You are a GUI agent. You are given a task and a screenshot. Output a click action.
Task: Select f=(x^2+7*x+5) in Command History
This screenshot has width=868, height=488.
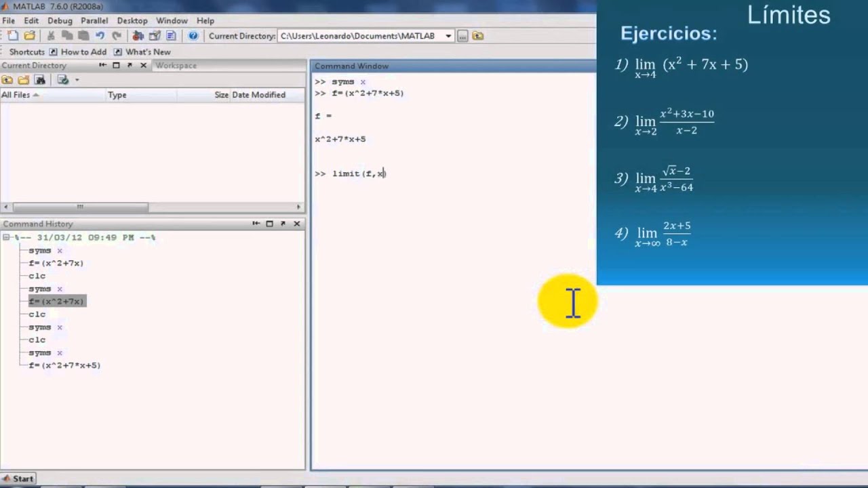pyautogui.click(x=64, y=365)
